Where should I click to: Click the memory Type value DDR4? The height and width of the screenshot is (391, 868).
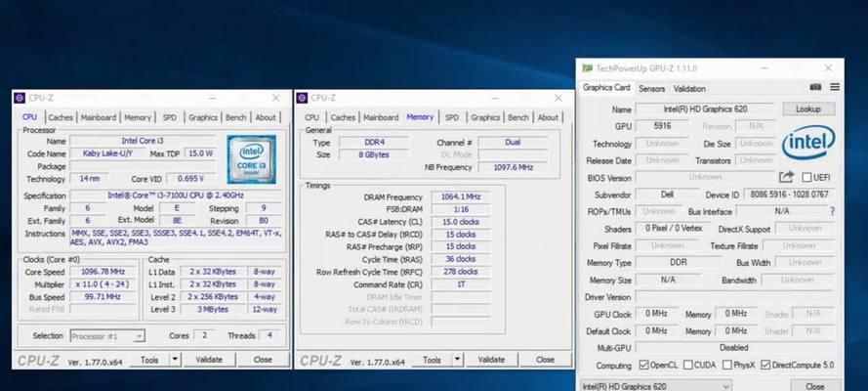tap(374, 143)
